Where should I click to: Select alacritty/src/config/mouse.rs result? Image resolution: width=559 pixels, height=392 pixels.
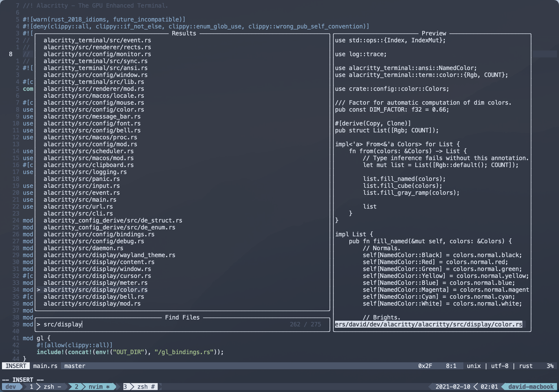(x=94, y=103)
